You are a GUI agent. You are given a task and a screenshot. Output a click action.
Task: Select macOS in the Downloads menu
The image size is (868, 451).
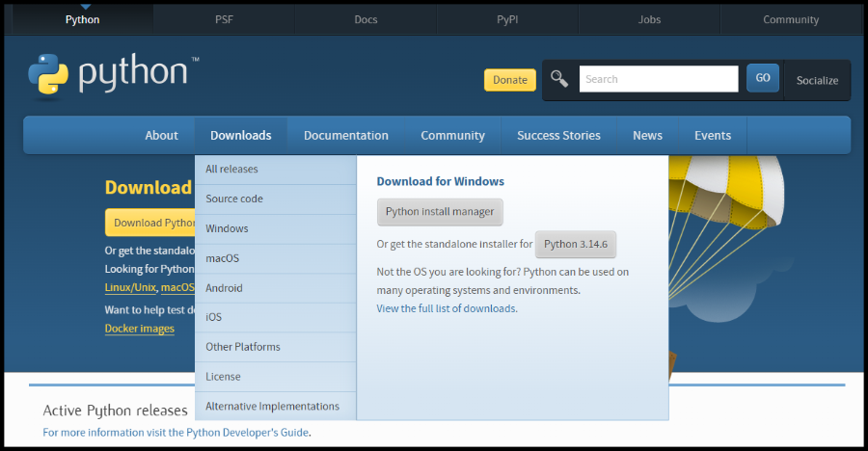point(275,258)
